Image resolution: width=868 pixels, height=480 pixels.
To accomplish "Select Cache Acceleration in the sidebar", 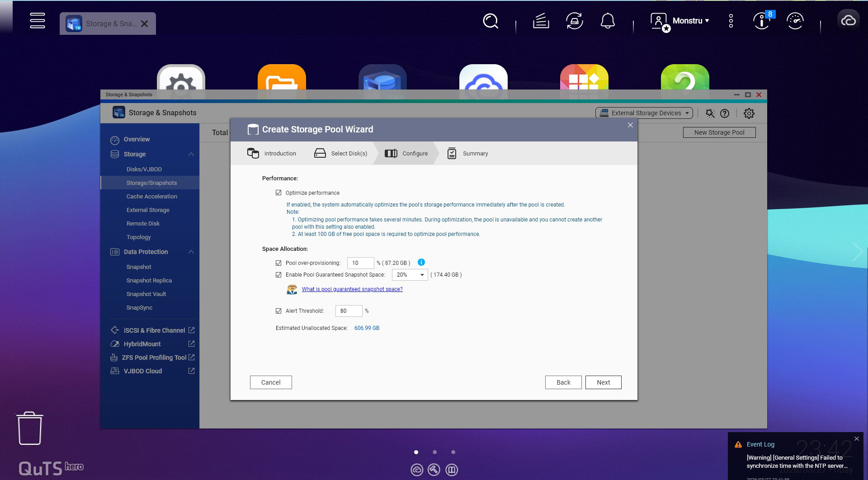I will coord(151,197).
